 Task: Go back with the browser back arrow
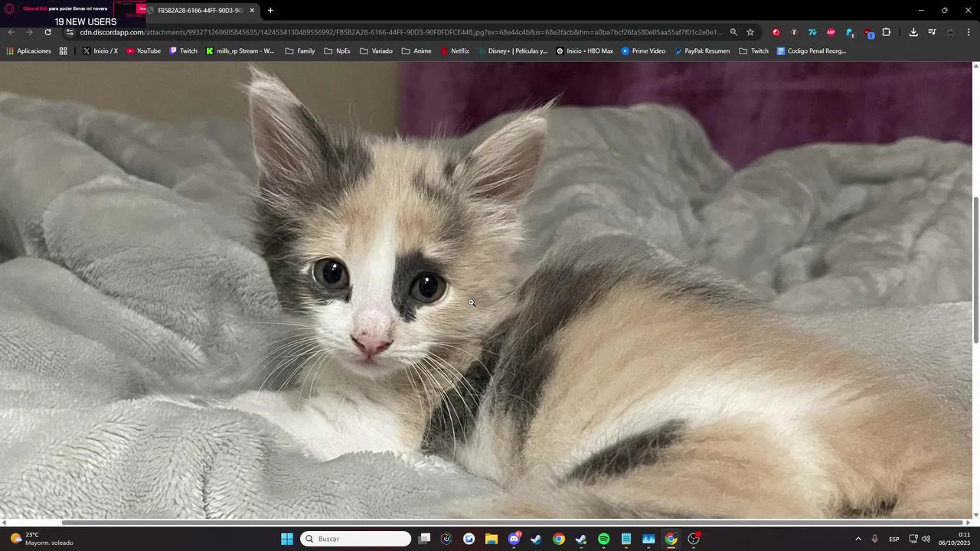pos(11,32)
